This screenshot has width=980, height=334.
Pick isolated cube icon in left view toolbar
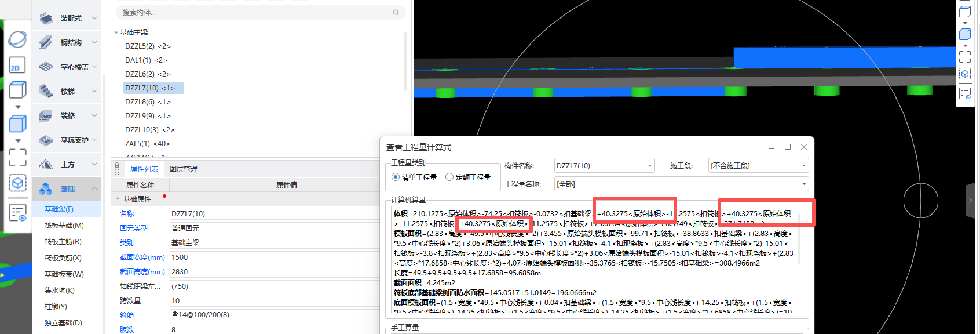[x=17, y=184]
